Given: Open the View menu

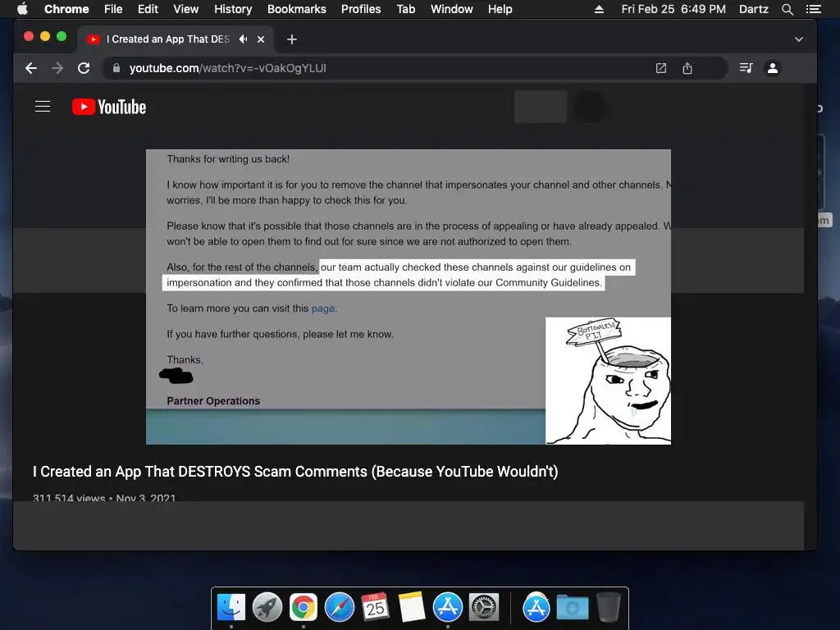Looking at the screenshot, I should click(186, 9).
